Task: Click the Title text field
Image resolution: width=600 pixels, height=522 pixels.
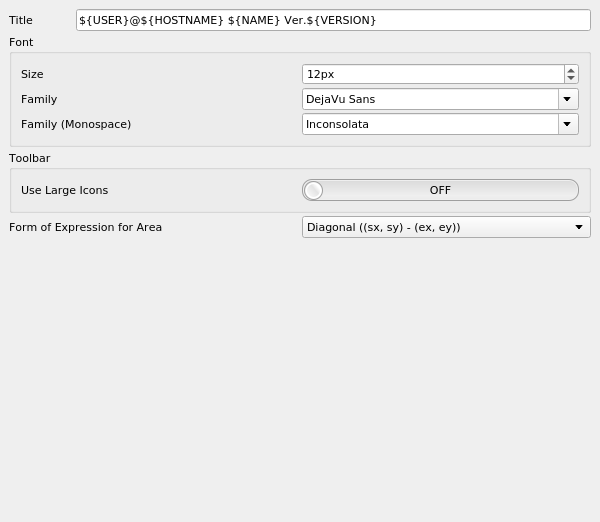Action: click(x=333, y=20)
